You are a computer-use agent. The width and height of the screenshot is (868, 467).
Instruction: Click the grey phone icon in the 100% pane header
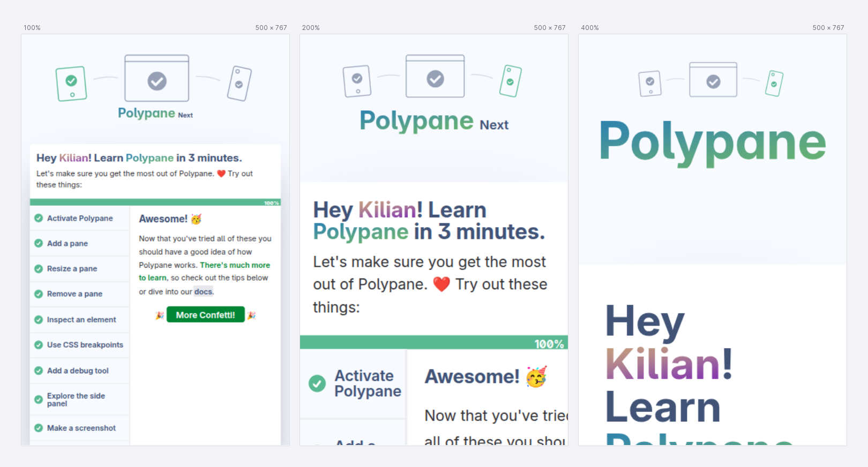coord(239,84)
